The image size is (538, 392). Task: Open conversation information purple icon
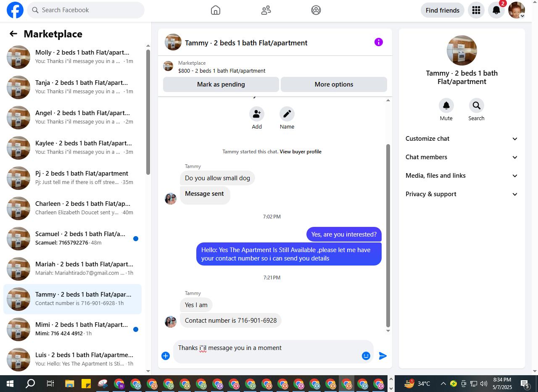pyautogui.click(x=379, y=42)
